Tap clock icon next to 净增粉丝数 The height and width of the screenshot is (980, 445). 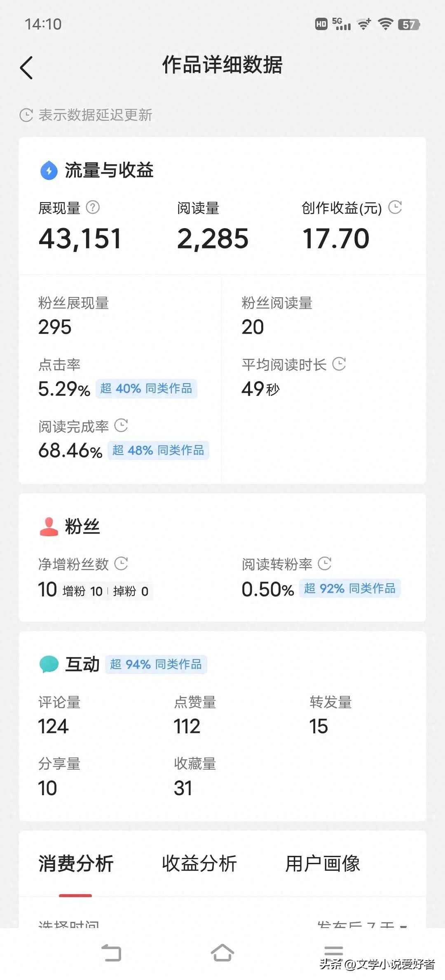pyautogui.click(x=121, y=563)
